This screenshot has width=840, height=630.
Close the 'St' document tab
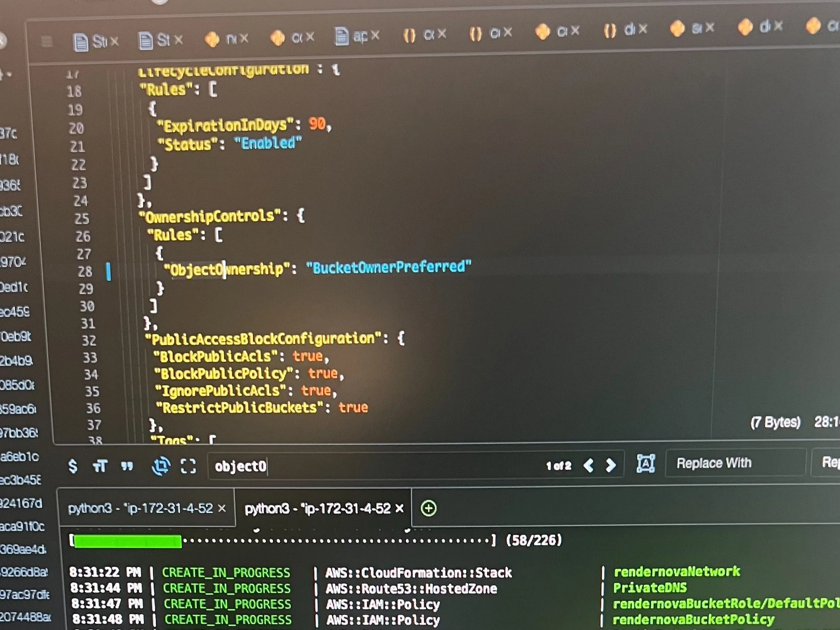tap(178, 40)
